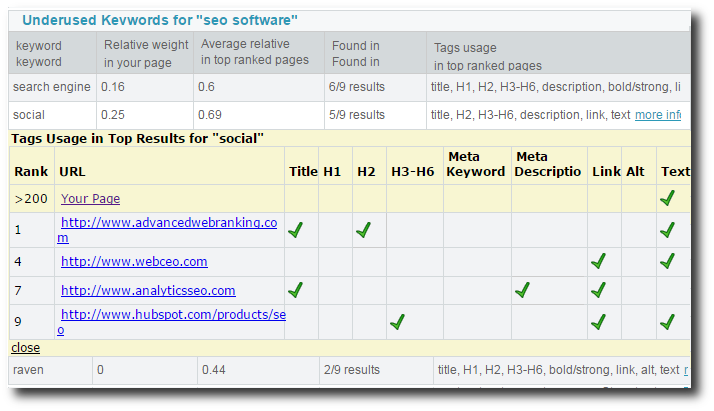
Task: Click H3-H6 checkmark for hubspot row
Action: (398, 322)
